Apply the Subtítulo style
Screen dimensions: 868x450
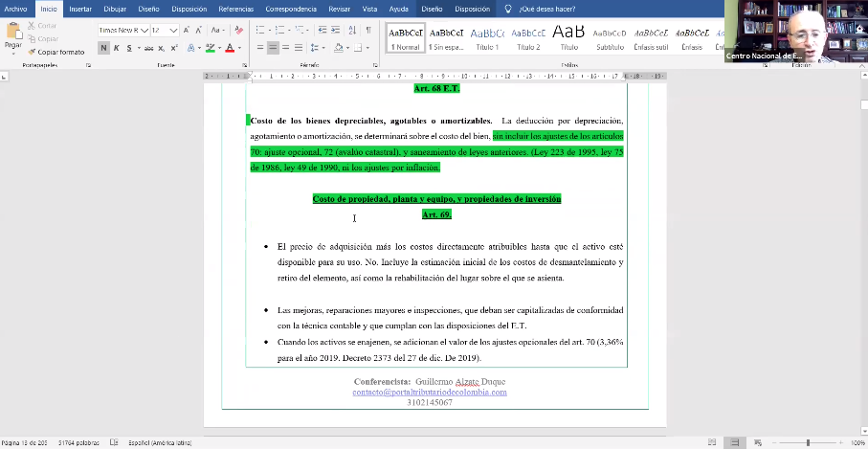point(610,38)
